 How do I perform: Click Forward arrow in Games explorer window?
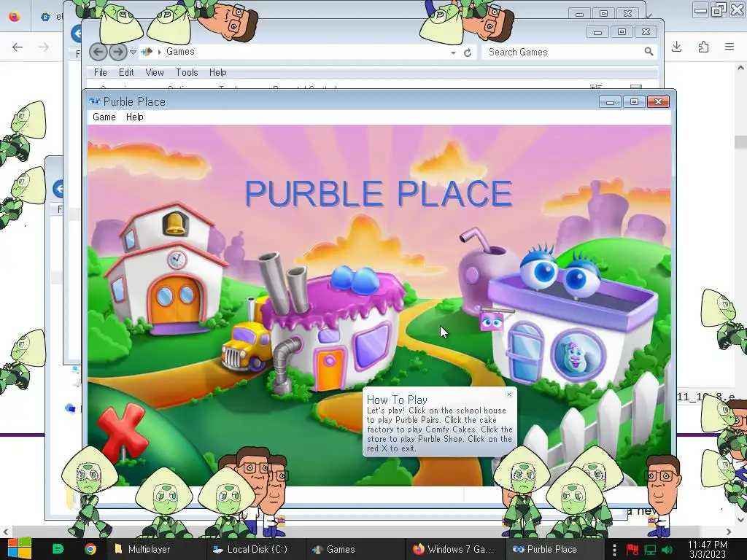tap(118, 52)
